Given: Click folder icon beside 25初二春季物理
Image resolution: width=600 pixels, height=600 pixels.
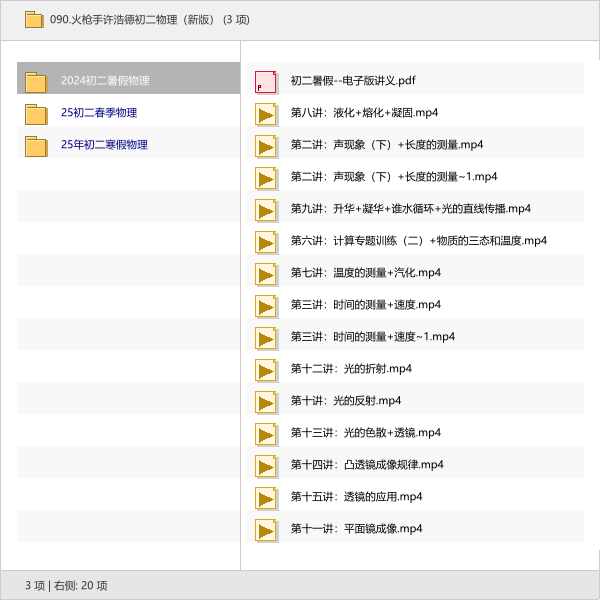Looking at the screenshot, I should click(x=36, y=113).
